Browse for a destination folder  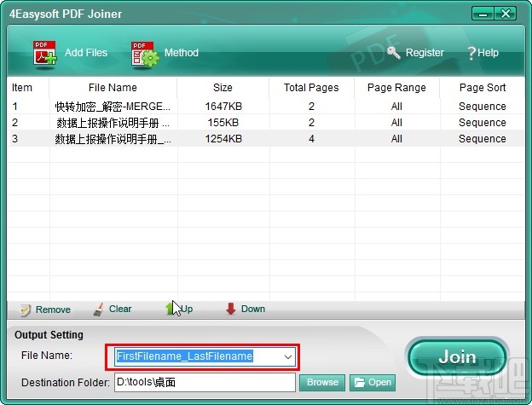coord(322,382)
